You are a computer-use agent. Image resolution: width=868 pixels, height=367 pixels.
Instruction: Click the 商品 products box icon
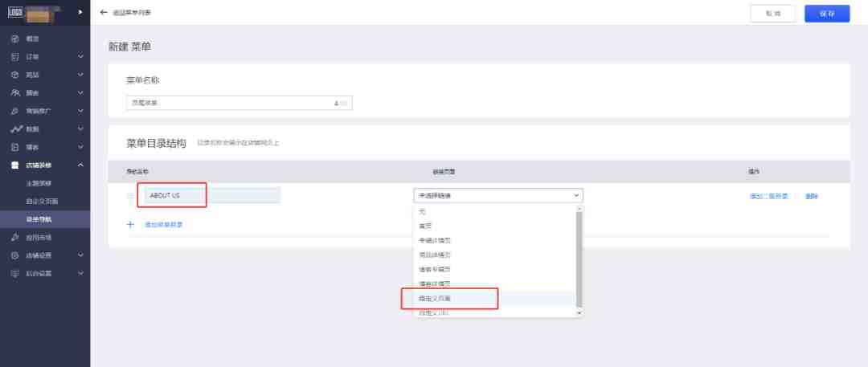pos(15,75)
